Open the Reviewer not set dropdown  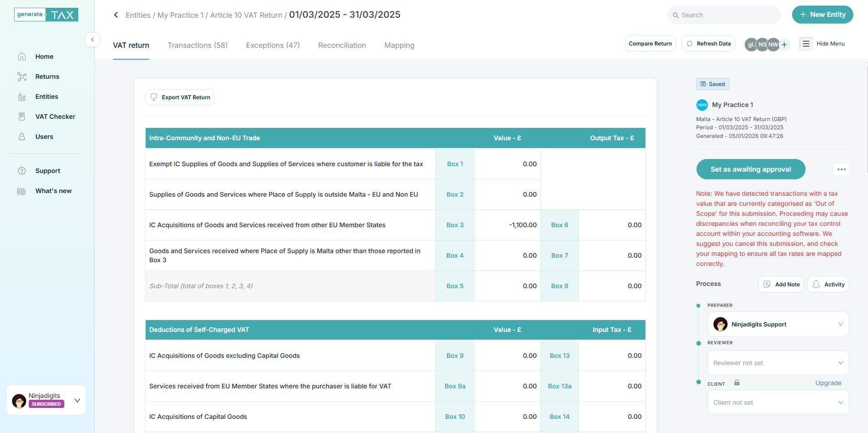click(x=777, y=363)
